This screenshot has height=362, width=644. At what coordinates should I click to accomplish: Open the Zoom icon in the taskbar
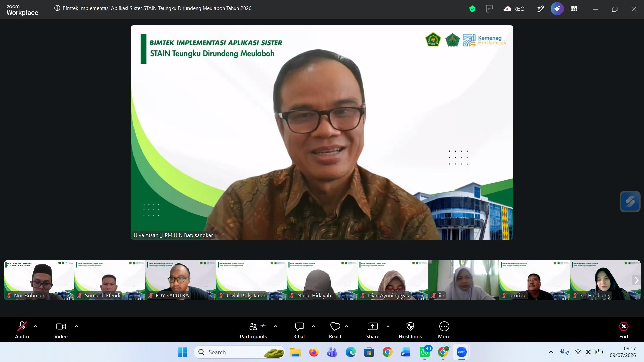click(x=462, y=352)
